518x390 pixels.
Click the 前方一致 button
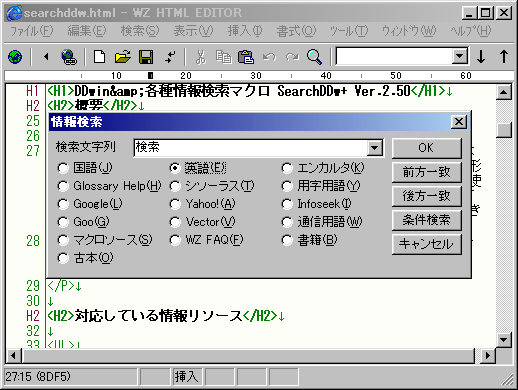click(x=427, y=172)
